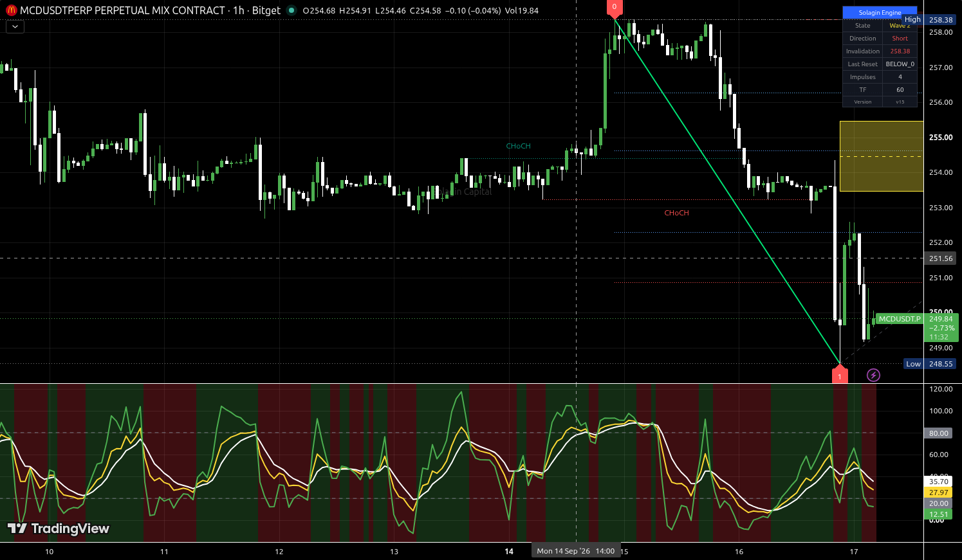This screenshot has width=962, height=560.
Task: Click the 'TF' row label
Action: click(x=862, y=90)
